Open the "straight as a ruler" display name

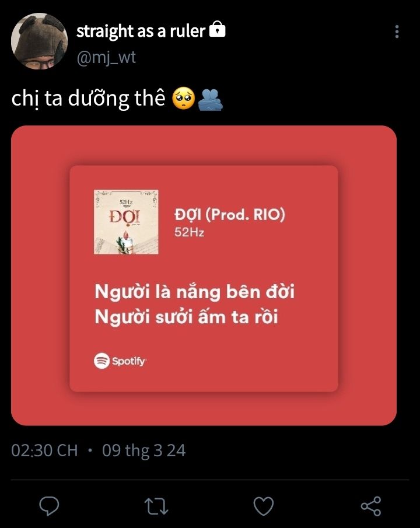click(141, 31)
